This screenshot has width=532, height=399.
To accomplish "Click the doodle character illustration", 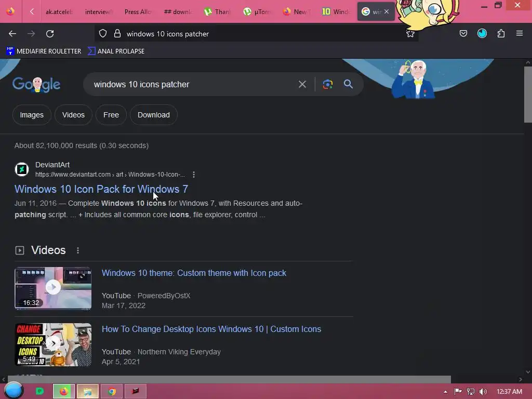I will point(413,79).
